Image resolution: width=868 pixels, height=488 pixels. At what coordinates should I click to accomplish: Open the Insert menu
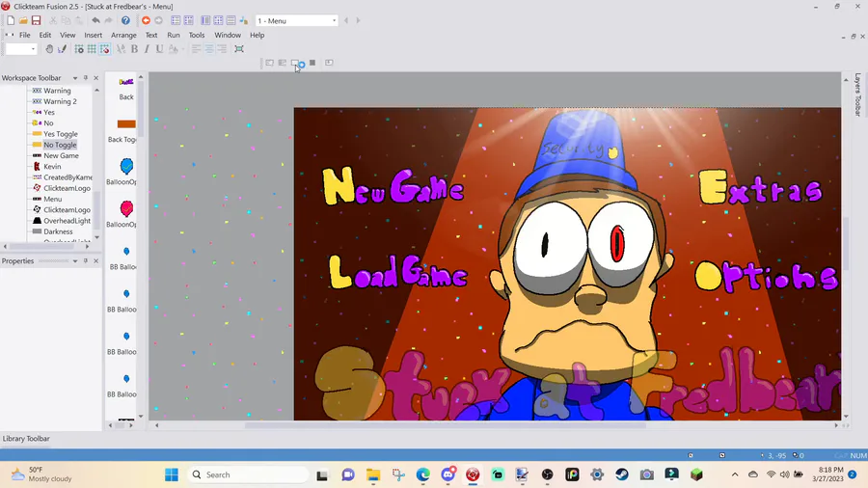93,35
